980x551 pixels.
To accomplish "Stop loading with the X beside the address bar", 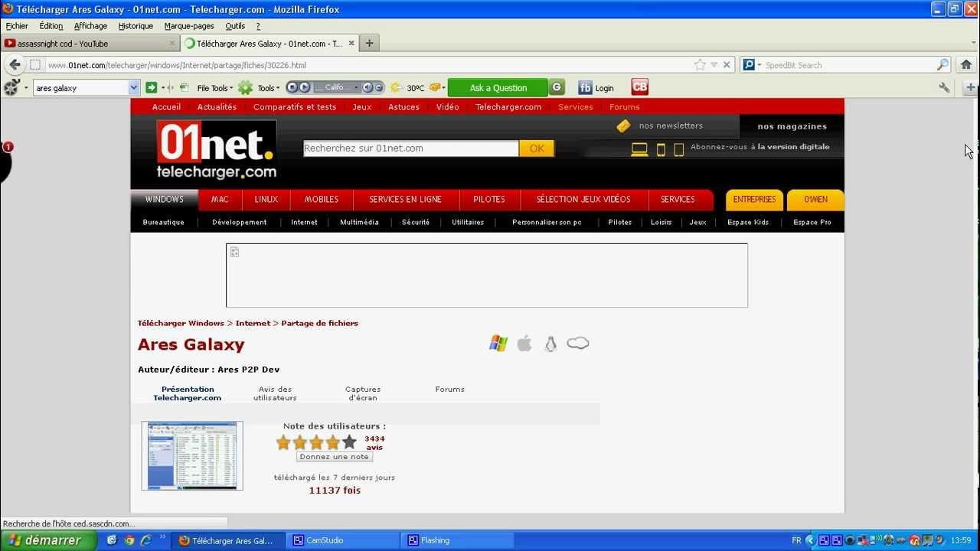I will click(727, 65).
